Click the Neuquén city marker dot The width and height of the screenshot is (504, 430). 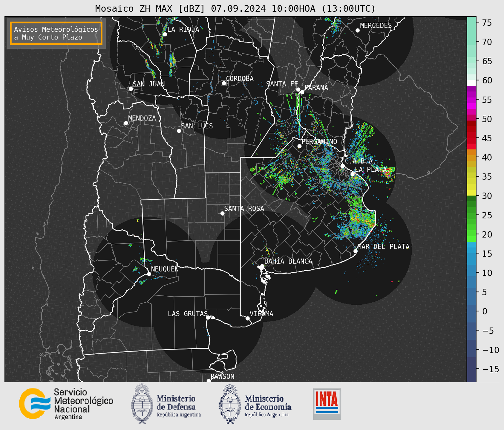(x=149, y=274)
